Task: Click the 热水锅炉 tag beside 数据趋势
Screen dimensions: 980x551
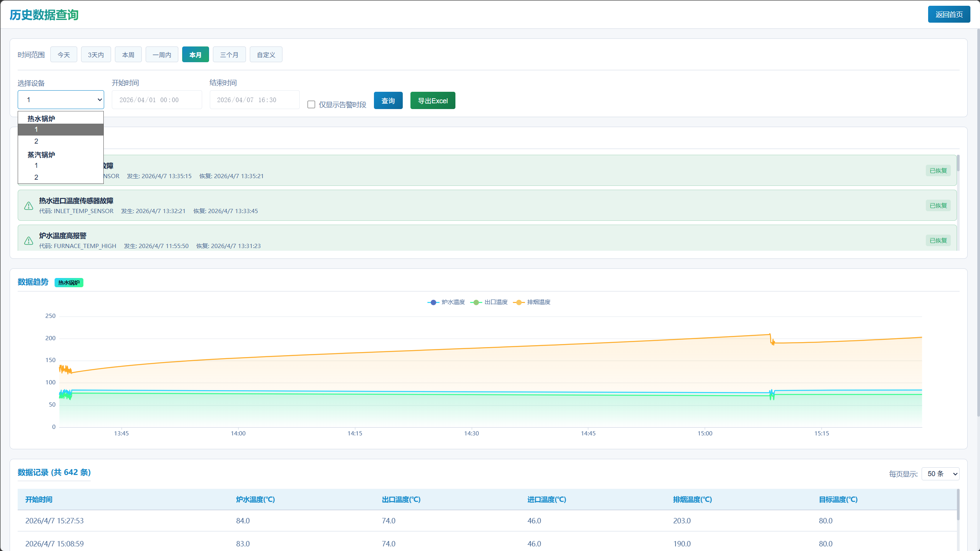Action: [x=69, y=283]
